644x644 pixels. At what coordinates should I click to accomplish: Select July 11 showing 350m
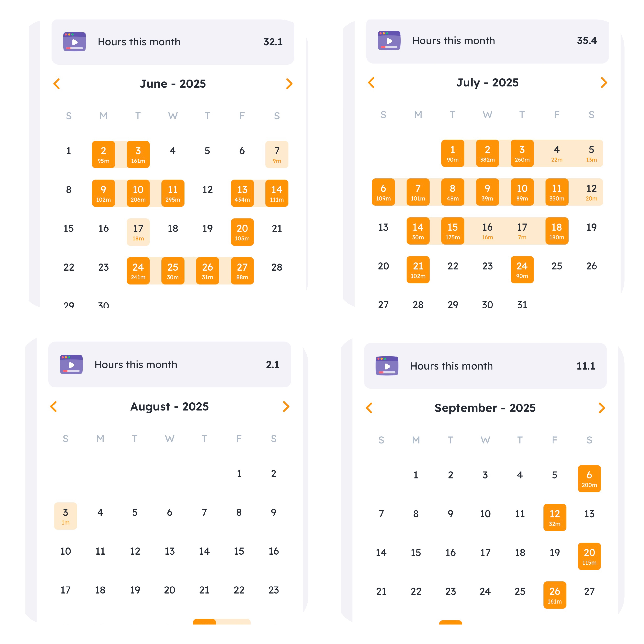(x=557, y=192)
